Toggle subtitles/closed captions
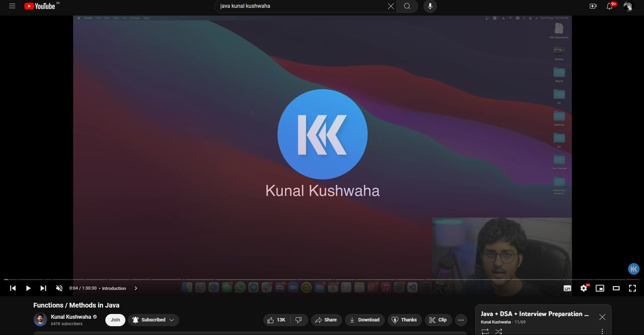This screenshot has width=644, height=335. pyautogui.click(x=567, y=288)
